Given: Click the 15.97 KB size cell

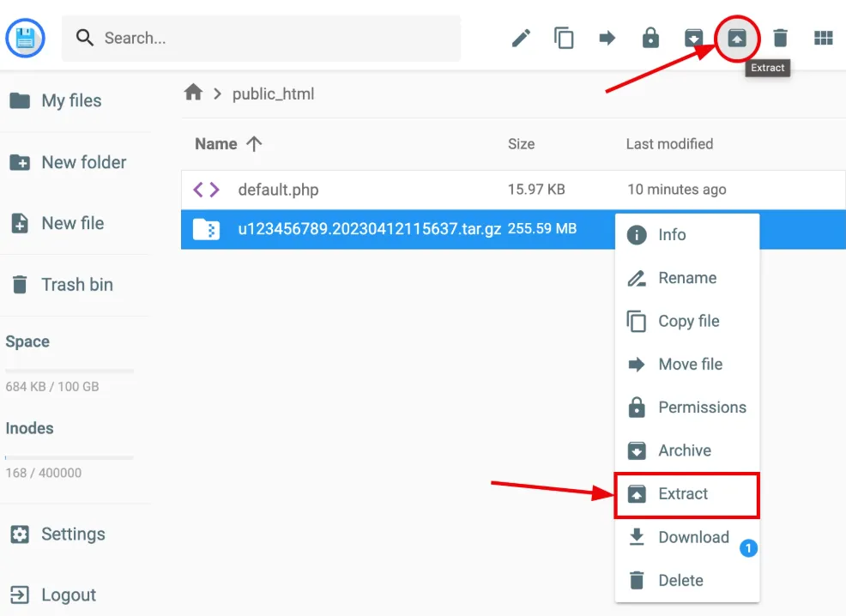Looking at the screenshot, I should coord(536,190).
